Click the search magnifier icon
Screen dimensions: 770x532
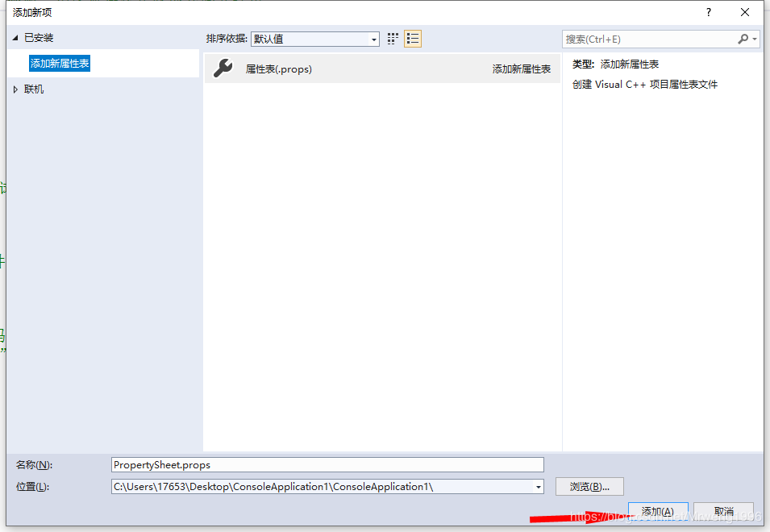(743, 39)
